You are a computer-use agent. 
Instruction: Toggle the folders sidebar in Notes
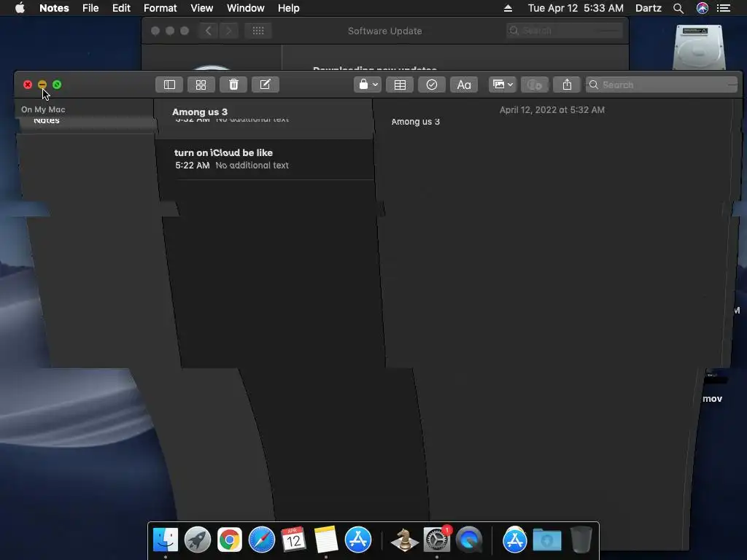(x=169, y=85)
